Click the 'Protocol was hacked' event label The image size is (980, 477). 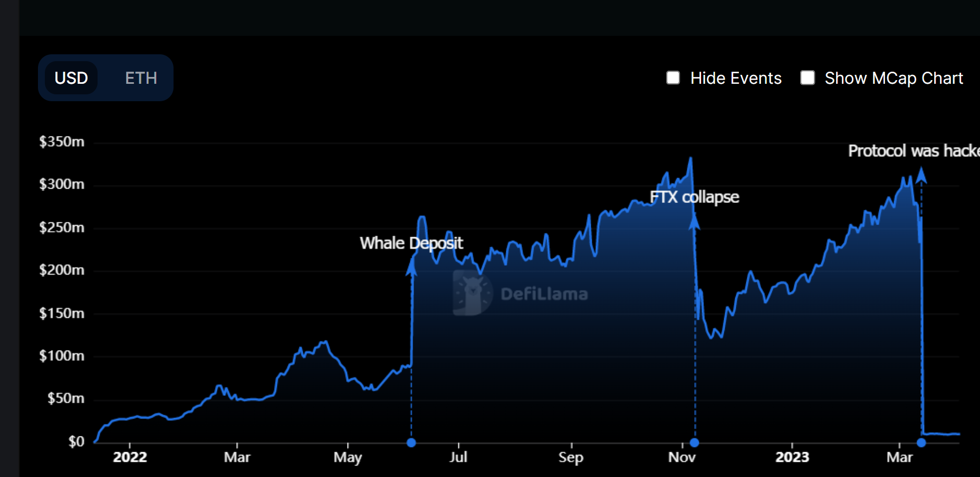(914, 151)
